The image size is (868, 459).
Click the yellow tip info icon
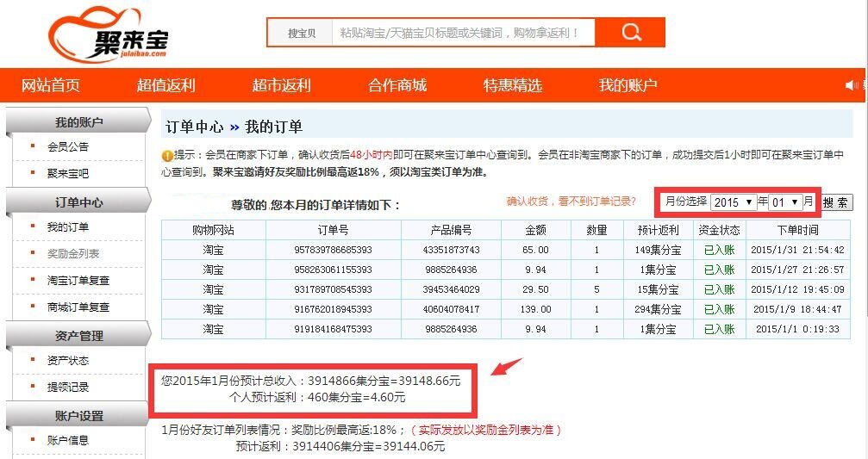point(167,156)
